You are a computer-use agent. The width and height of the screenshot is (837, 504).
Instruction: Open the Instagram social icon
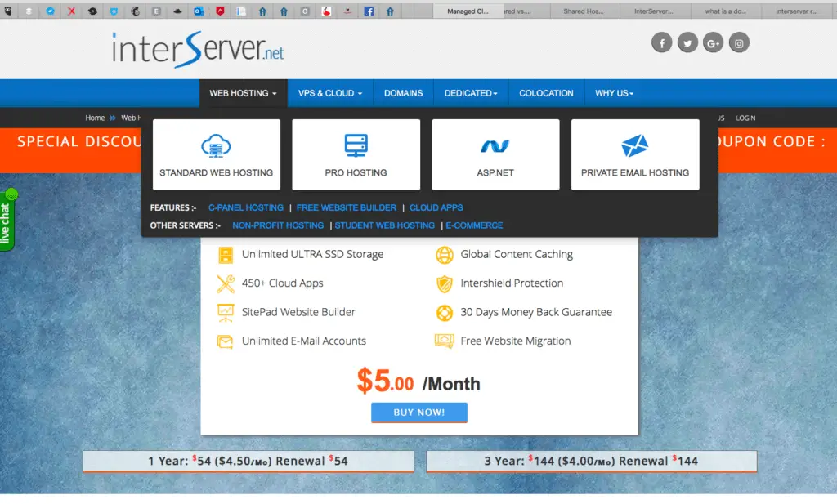point(739,42)
